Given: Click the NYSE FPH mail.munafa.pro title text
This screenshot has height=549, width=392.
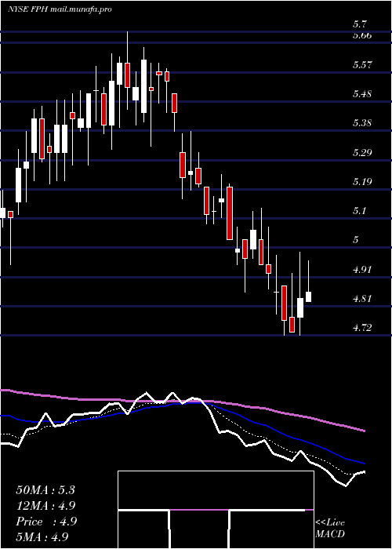Looking at the screenshot, I should pos(60,9).
